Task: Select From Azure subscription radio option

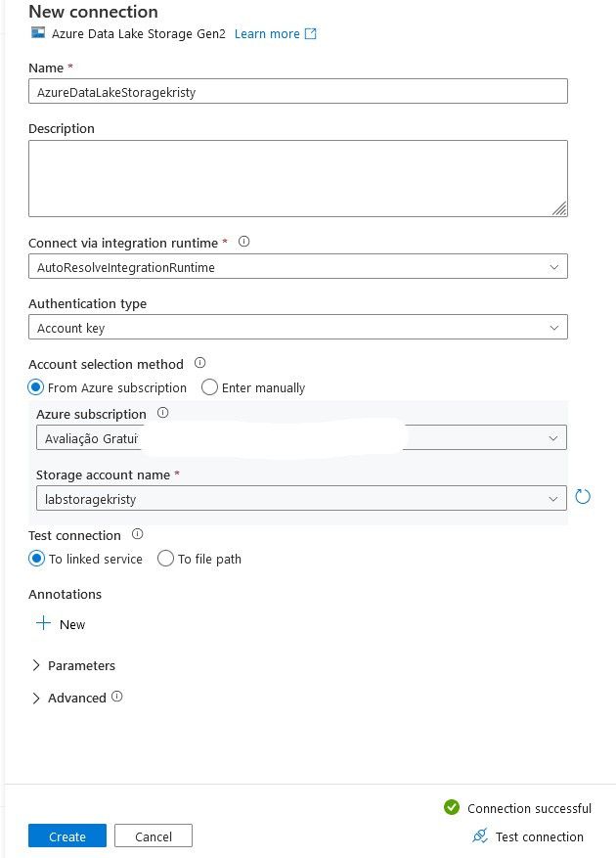Action: 36,387
